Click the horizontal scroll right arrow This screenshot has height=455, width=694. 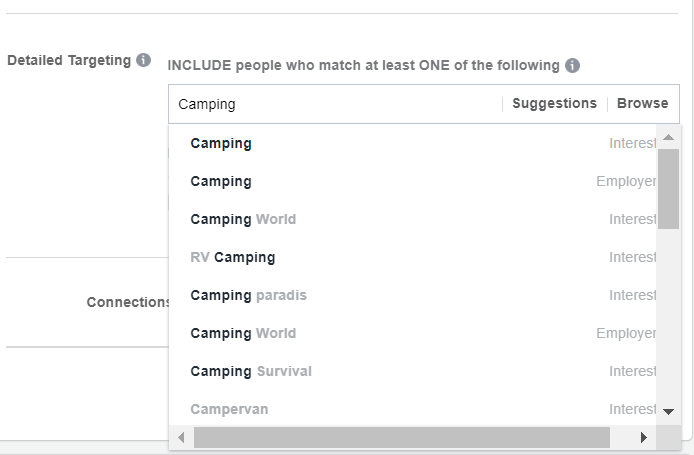643,438
